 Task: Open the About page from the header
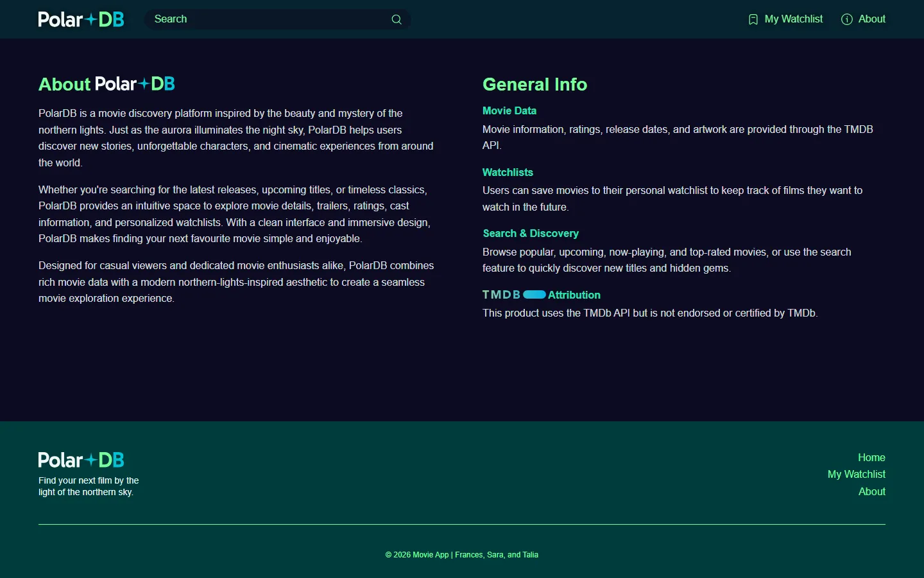tap(863, 19)
